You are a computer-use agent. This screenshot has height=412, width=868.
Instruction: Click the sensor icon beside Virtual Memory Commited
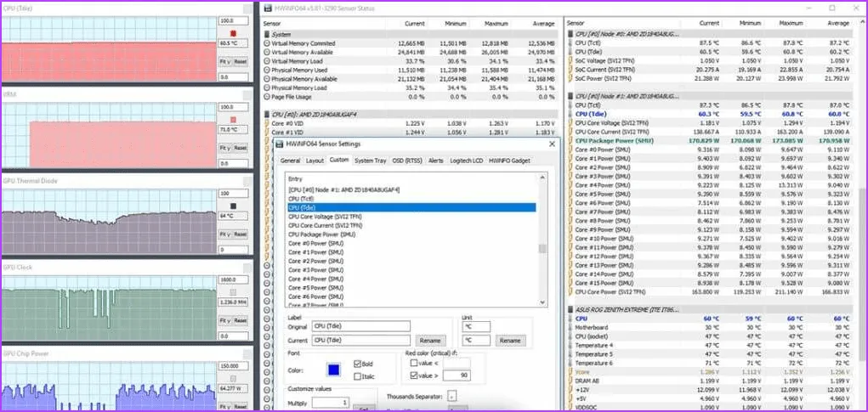point(267,42)
